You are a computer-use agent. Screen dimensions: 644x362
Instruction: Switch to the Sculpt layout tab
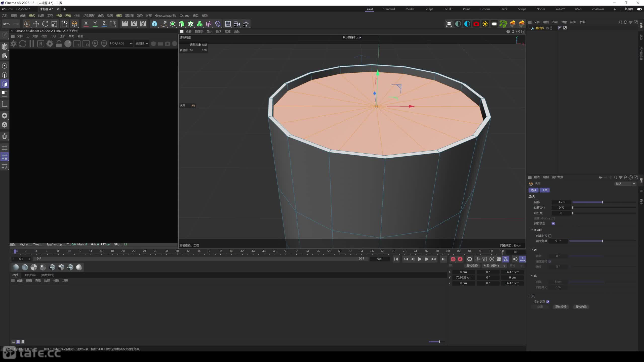click(429, 9)
